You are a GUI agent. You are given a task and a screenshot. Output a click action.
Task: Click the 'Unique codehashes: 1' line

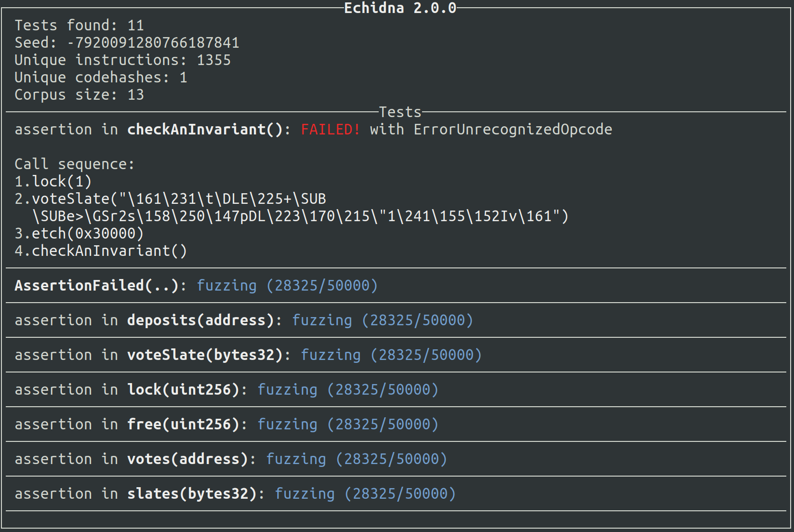pyautogui.click(x=101, y=78)
